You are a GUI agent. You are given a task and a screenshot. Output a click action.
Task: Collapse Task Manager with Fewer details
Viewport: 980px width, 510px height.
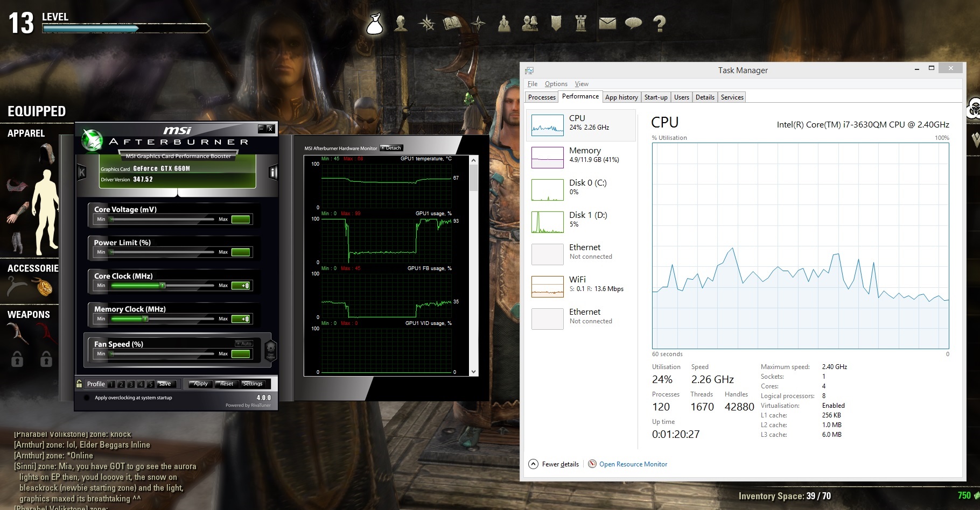click(554, 464)
